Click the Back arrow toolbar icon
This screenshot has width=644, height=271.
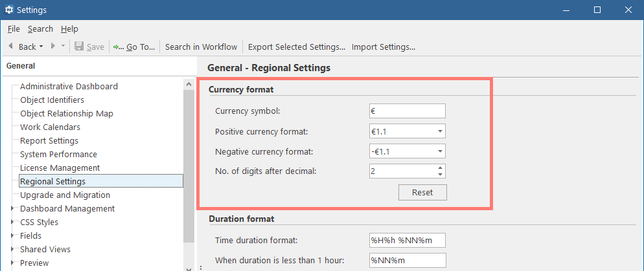coord(11,47)
